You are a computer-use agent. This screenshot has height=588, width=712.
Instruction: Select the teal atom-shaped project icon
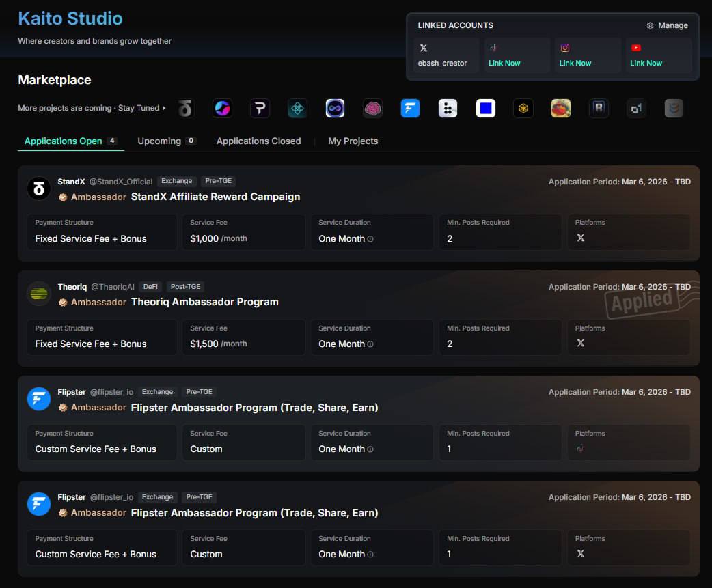point(297,109)
